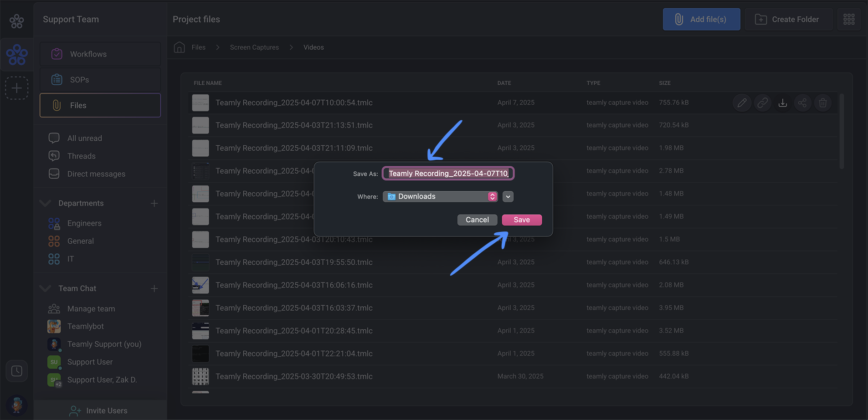Go to home via breadcrumb house icon
868x420 pixels.
(x=179, y=47)
